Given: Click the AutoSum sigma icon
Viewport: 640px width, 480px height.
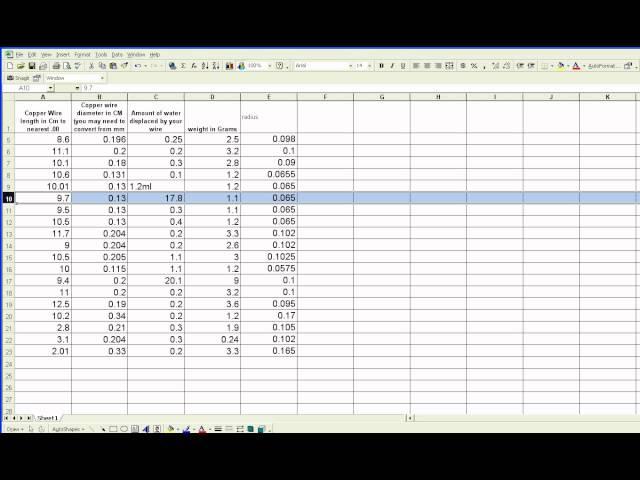Looking at the screenshot, I should [183, 66].
